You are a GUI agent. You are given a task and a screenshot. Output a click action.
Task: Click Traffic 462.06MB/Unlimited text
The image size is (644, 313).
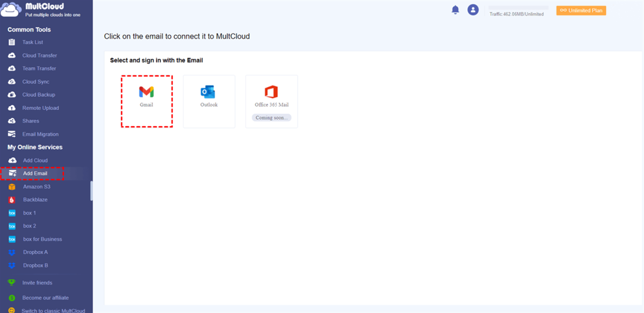[516, 14]
